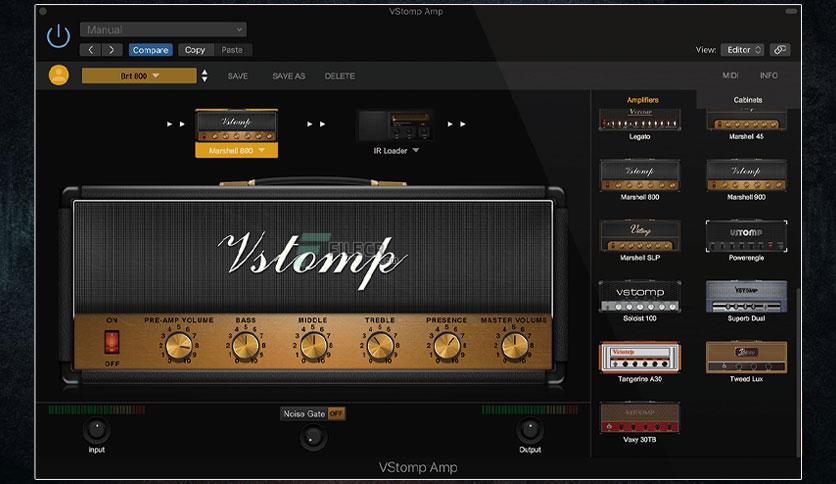The width and height of the screenshot is (836, 484).
Task: Click the Master Volume knob
Action: pyautogui.click(x=515, y=346)
